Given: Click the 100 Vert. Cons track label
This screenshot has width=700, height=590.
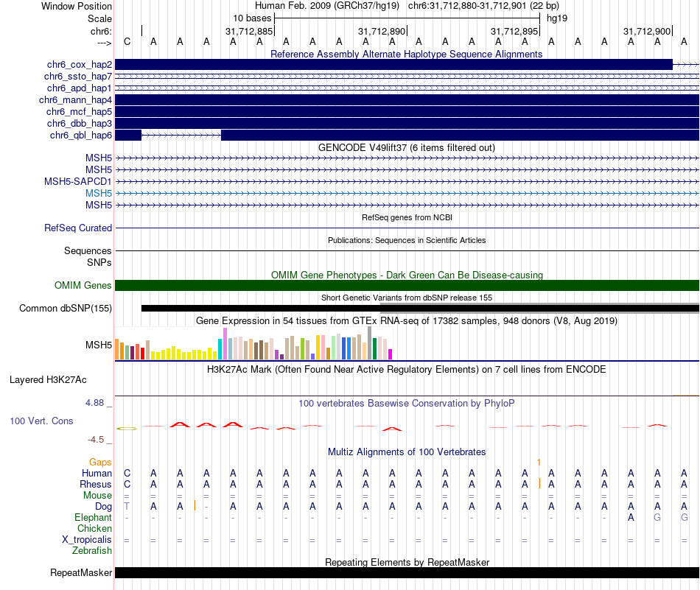Looking at the screenshot, I should (x=41, y=421).
